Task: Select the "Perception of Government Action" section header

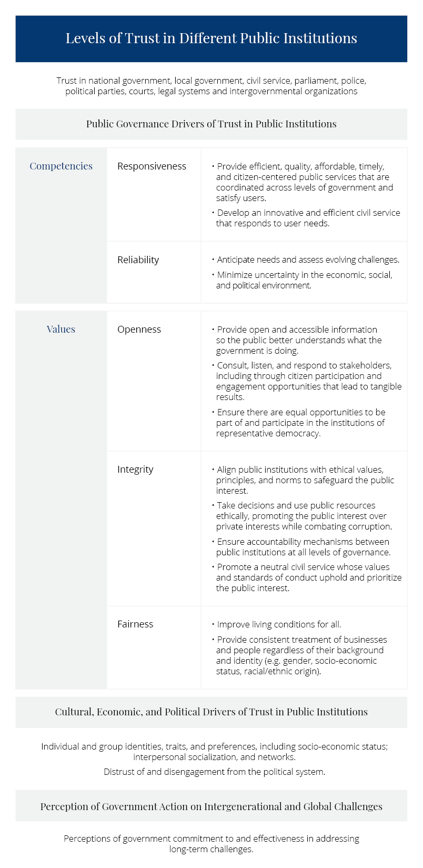Action: (x=211, y=806)
